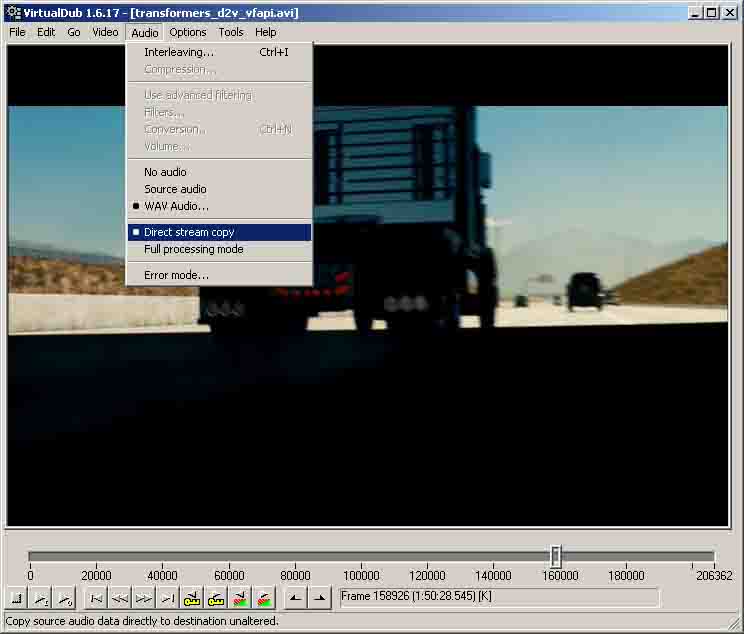Set the selection end mark-out button

[x=320, y=598]
